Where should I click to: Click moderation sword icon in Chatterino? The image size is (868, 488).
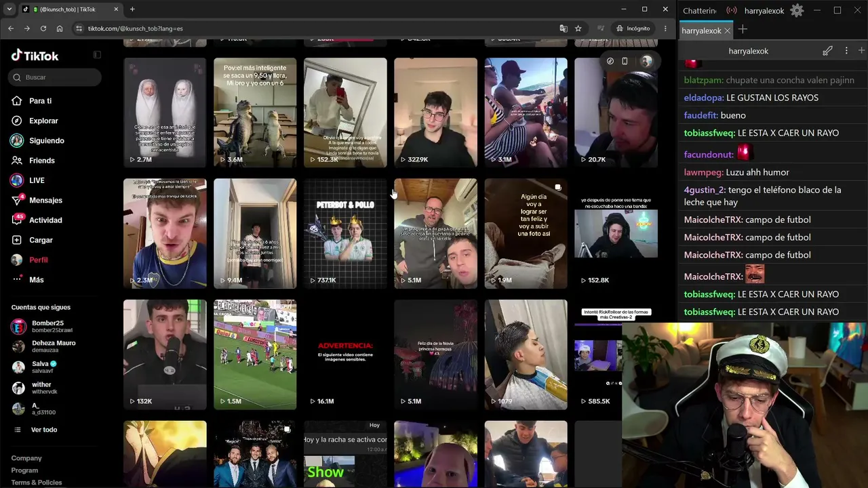pyautogui.click(x=828, y=51)
